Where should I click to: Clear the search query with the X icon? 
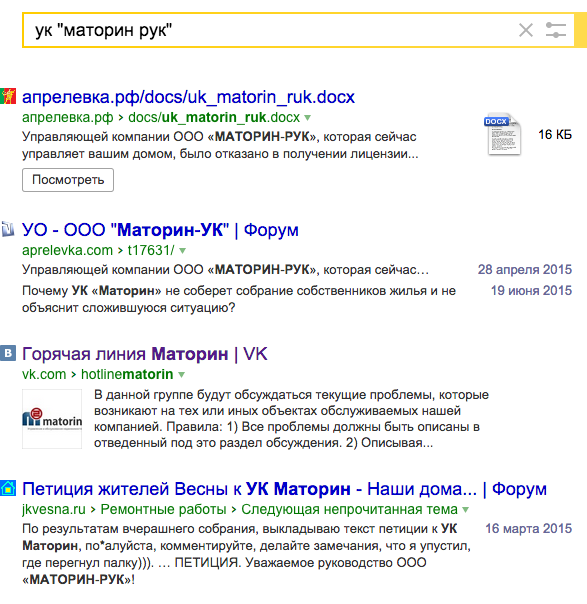click(526, 30)
